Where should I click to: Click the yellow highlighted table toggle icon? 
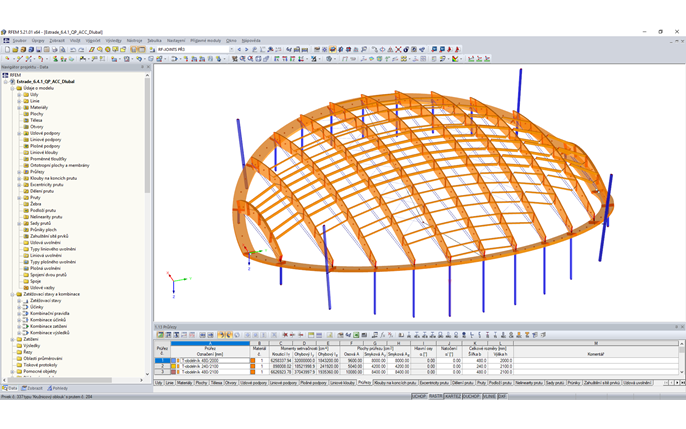point(133,49)
